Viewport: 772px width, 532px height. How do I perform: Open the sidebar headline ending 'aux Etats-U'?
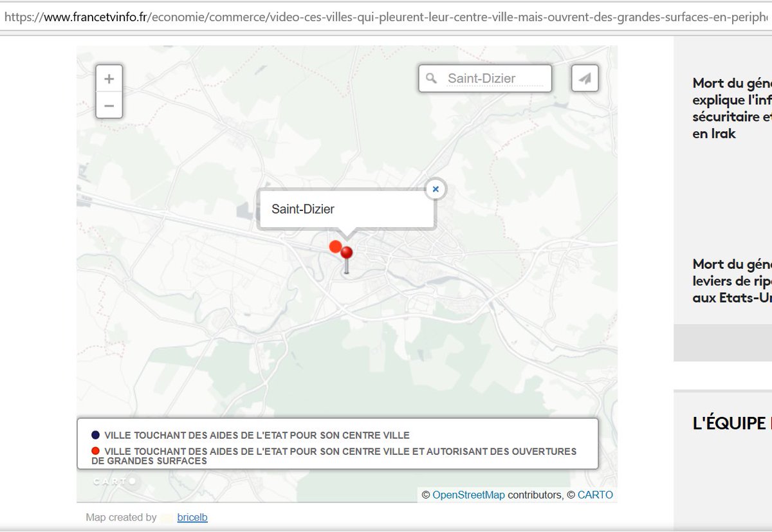click(732, 281)
